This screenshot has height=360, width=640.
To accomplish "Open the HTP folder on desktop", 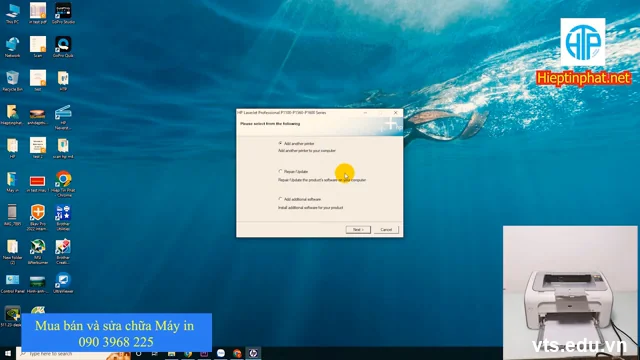I will click(x=63, y=80).
